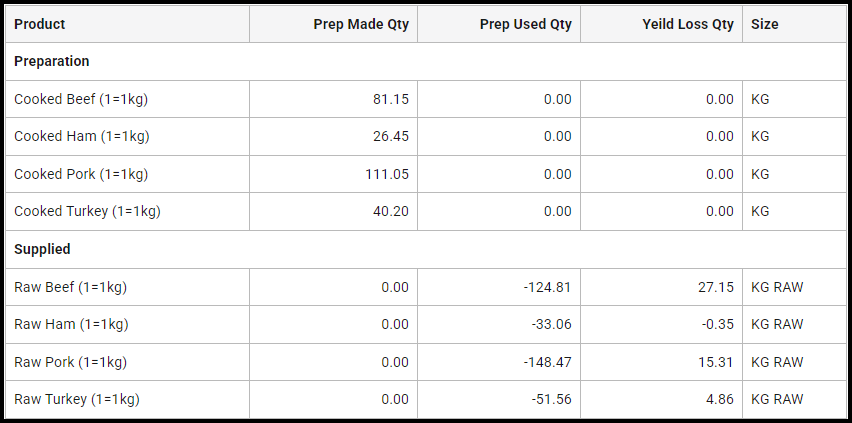The image size is (852, 423).
Task: Select Raw Beef yield loss value 27.15
Action: tap(716, 287)
